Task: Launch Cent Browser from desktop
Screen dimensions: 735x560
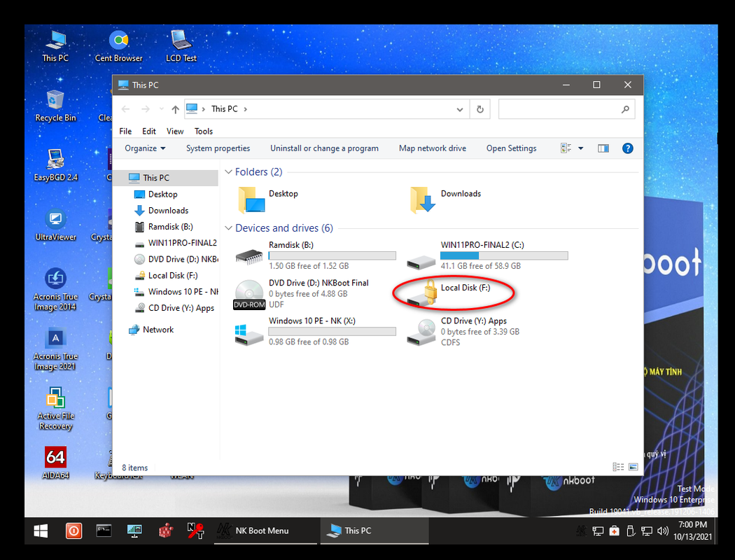Action: coord(118,46)
